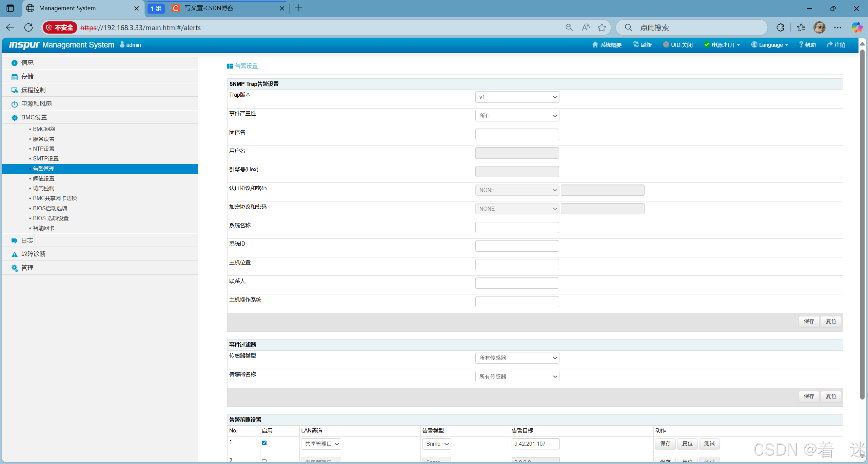The width and height of the screenshot is (868, 464).
Task: Click the 团体名 input field
Action: coord(517,135)
